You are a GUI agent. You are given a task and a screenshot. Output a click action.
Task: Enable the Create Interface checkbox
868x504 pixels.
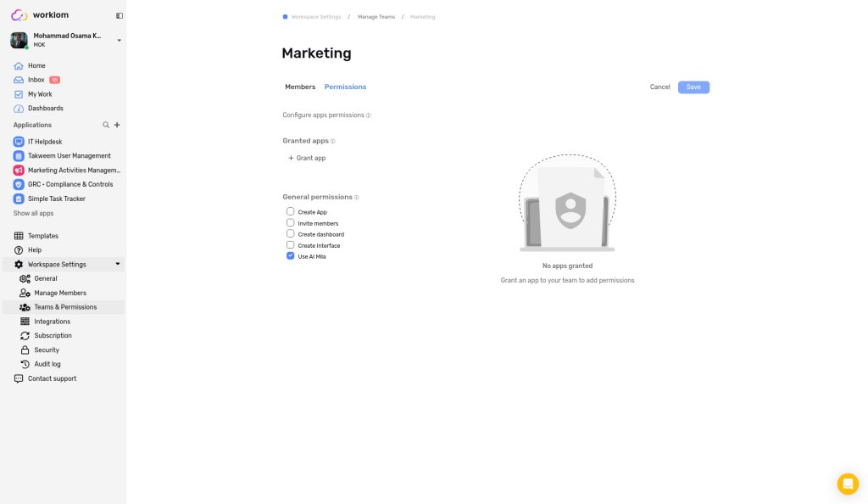tap(290, 245)
